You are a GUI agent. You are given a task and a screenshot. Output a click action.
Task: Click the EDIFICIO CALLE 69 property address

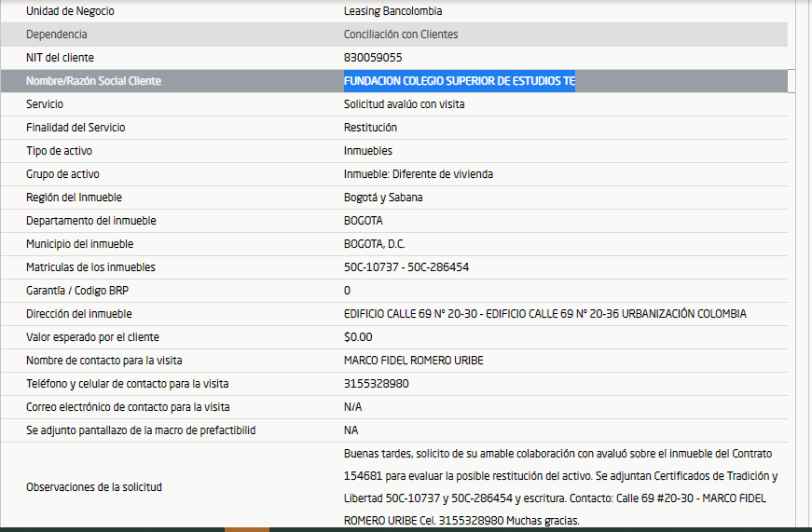[544, 314]
